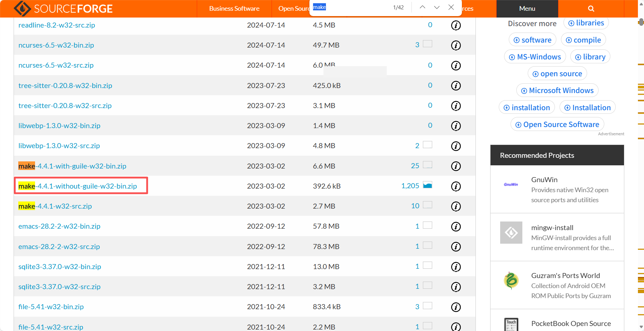Click the 'Microsoft Windows' discover tag

point(557,91)
